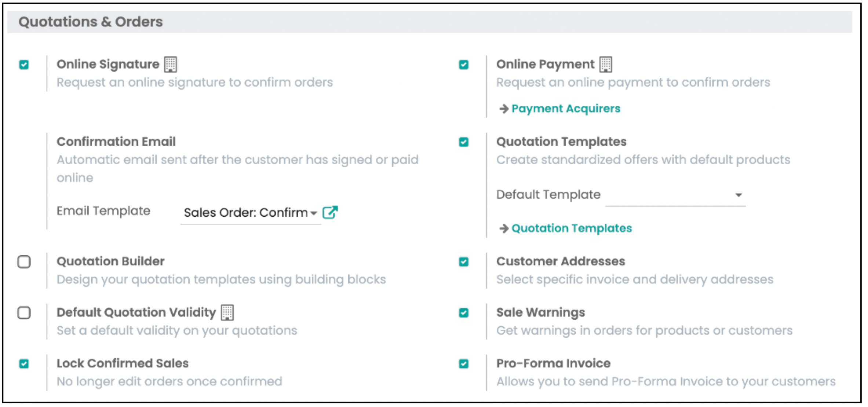
Task: Click arrow icon before Payment Acquirers
Action: point(504,109)
